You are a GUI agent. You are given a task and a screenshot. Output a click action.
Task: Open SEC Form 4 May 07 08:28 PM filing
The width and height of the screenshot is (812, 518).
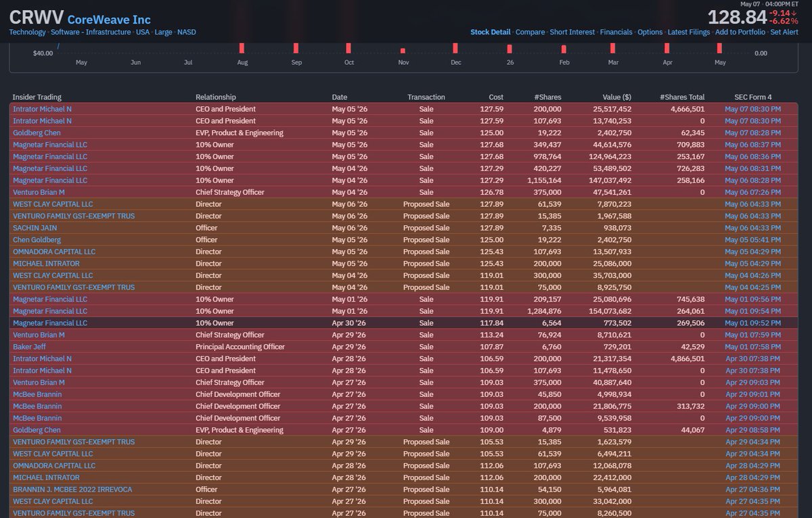752,133
